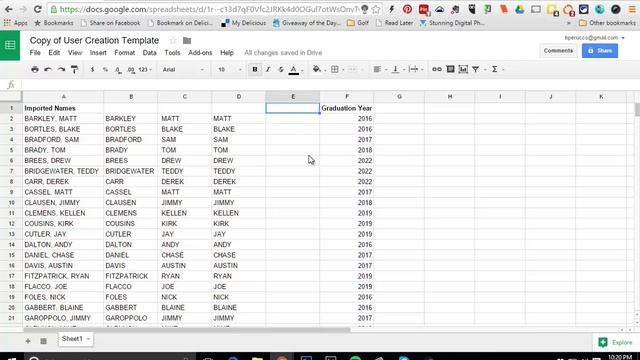Increase decimal places
Viewport: 640px width, 360px height.
(131, 70)
